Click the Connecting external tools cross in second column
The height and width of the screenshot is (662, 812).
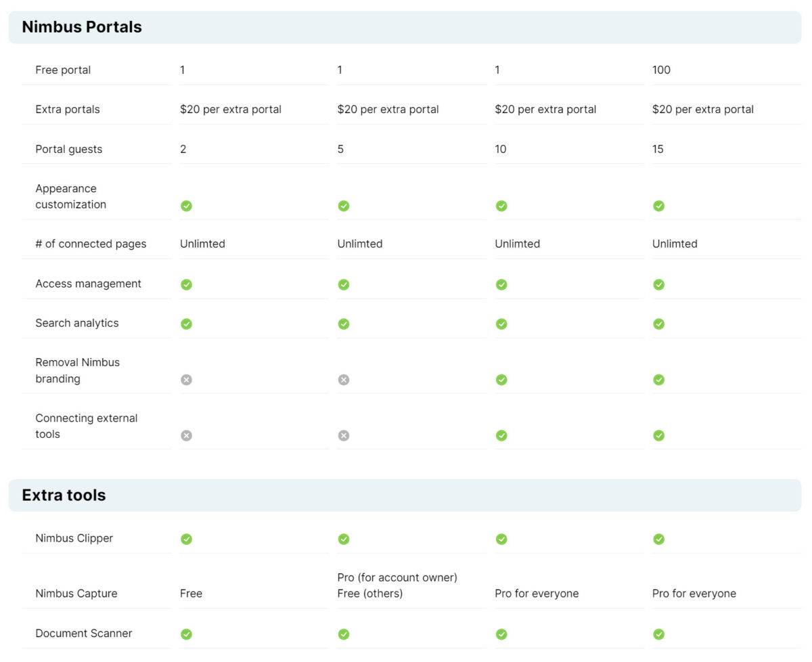click(344, 435)
